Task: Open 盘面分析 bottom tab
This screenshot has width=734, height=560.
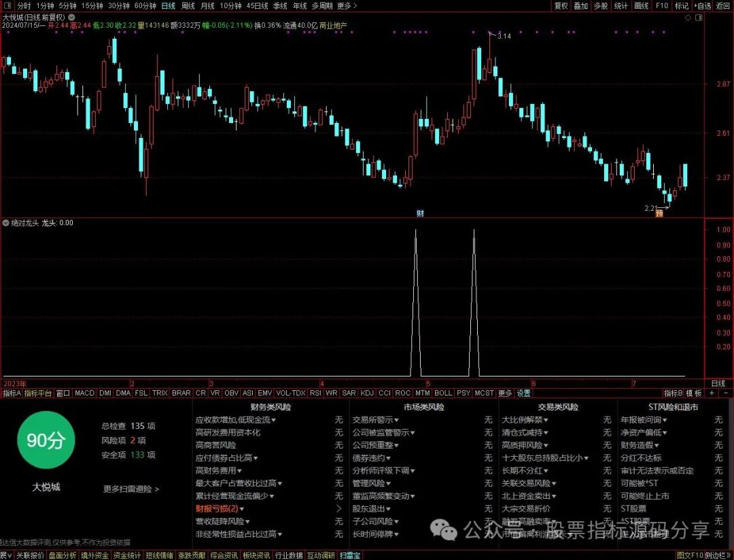Action: pyautogui.click(x=63, y=555)
